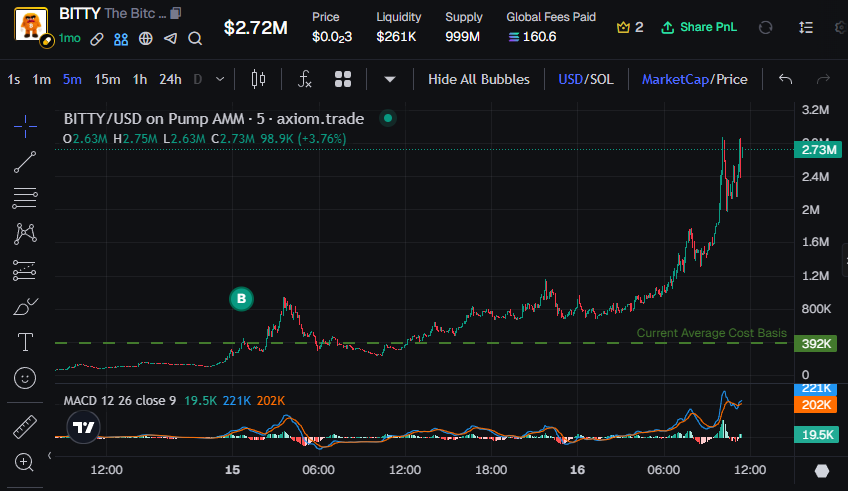Hide all bubbles on chart
The width and height of the screenshot is (848, 491).
pos(485,79)
